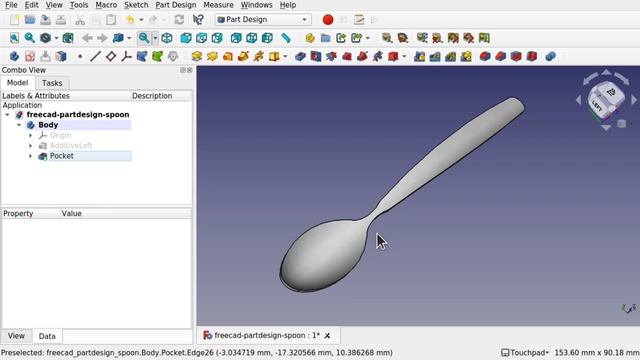Click the Fillet tool icon
Screen dimensions: 640x360
[x=485, y=56]
